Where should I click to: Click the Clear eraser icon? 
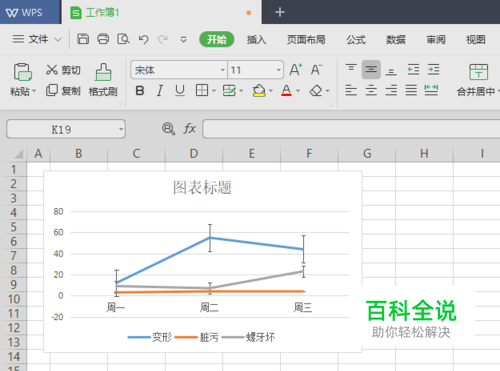pyautogui.click(x=316, y=90)
